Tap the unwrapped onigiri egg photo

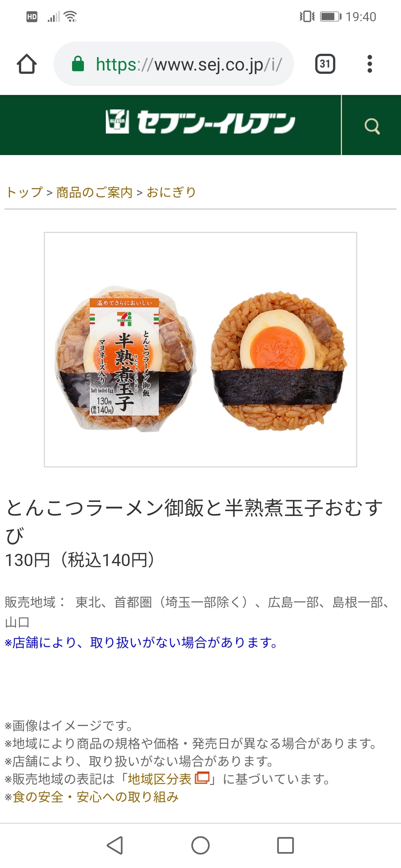pos(278,361)
